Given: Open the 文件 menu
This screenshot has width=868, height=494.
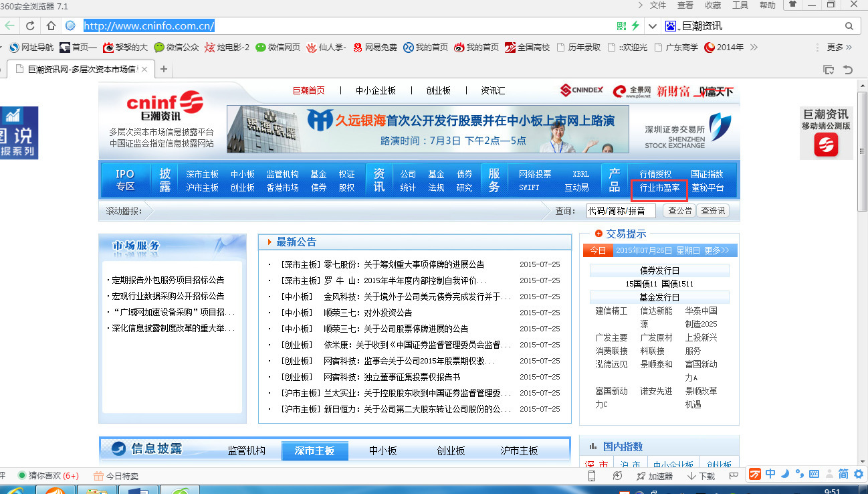Looking at the screenshot, I should pos(658,5).
